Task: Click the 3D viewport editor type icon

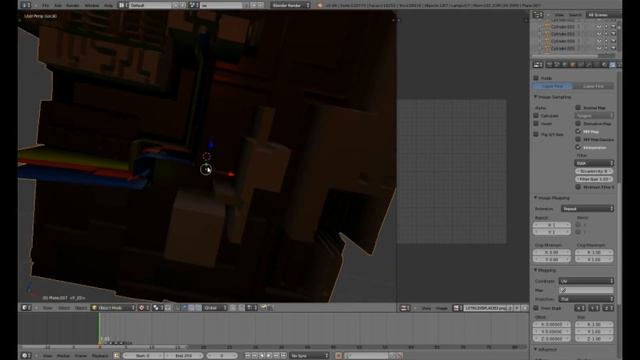Action: (x=26, y=308)
